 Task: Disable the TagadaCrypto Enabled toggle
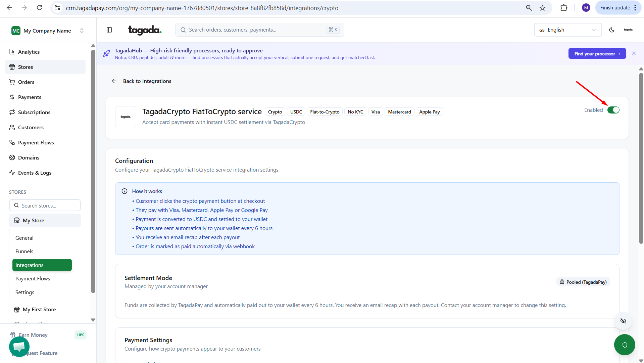(613, 110)
